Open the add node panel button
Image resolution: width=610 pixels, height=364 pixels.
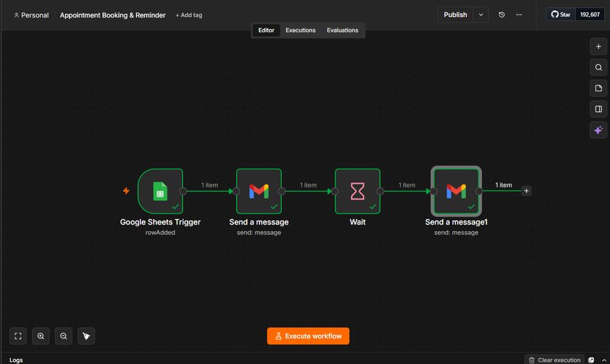598,47
